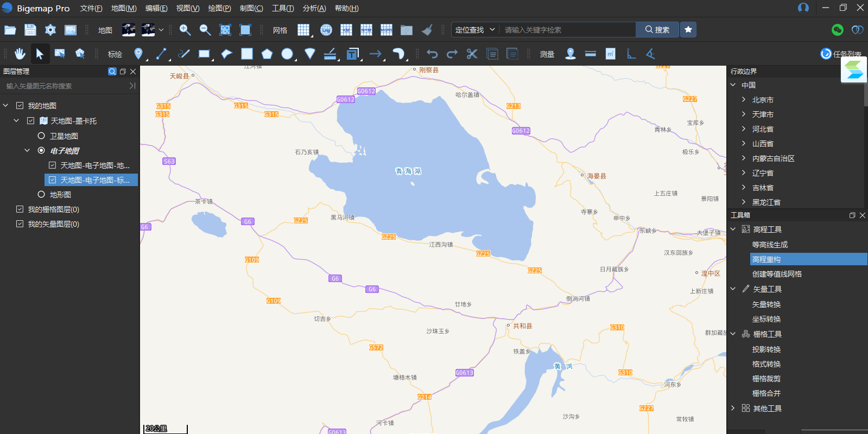Click the WeChat icon in toolbar
The image size is (868, 434).
pyautogui.click(x=837, y=30)
